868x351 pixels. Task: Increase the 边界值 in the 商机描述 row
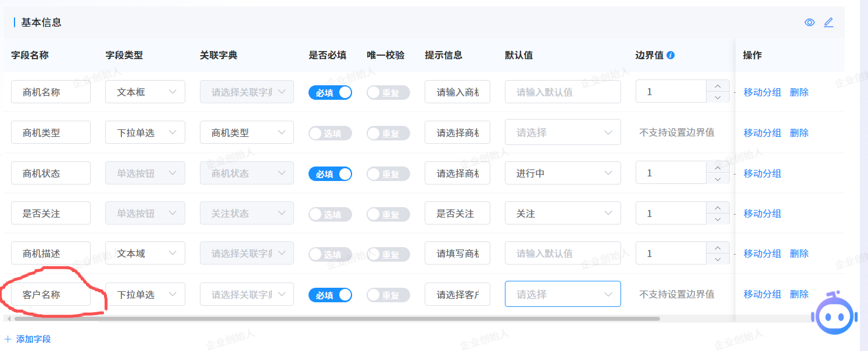tap(718, 248)
